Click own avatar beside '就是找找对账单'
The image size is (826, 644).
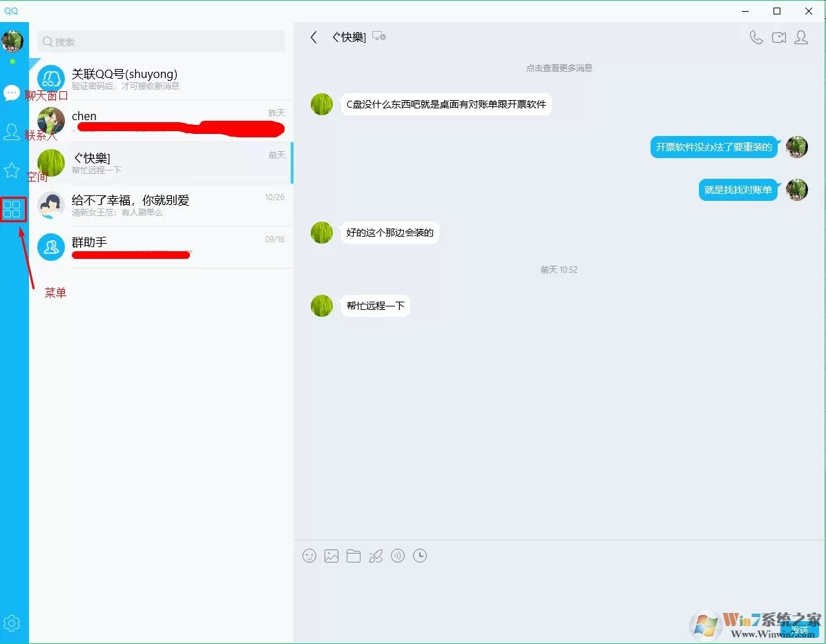(796, 190)
